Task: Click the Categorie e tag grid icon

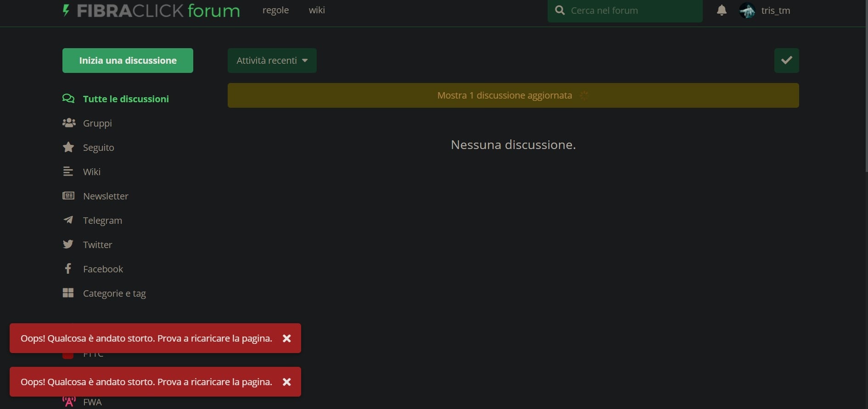Action: [x=68, y=293]
